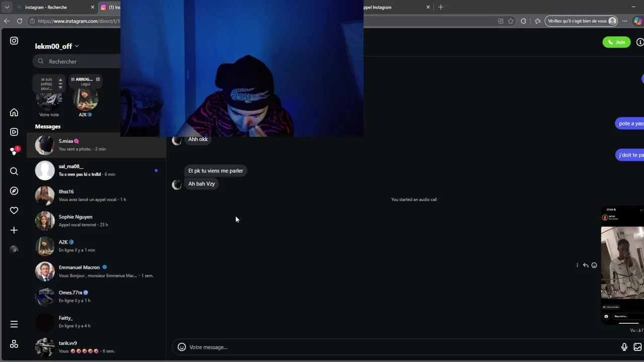Open the Instagram logo home link
Viewport: 644px width, 362px height.
pos(14,41)
